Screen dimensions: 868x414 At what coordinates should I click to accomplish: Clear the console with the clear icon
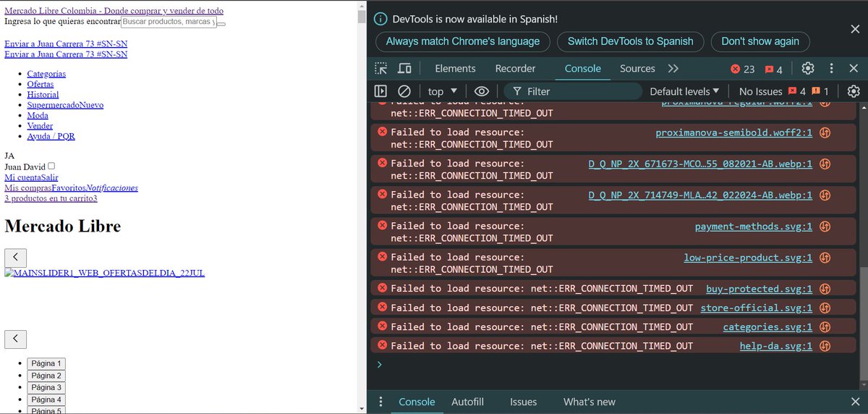pyautogui.click(x=404, y=91)
